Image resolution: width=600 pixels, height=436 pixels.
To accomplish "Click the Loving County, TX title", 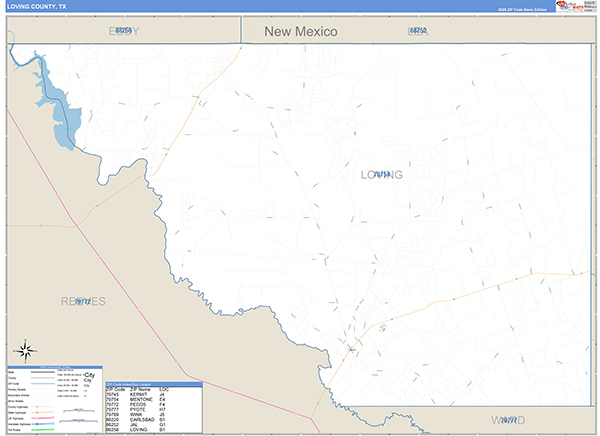I will pyautogui.click(x=36, y=7).
